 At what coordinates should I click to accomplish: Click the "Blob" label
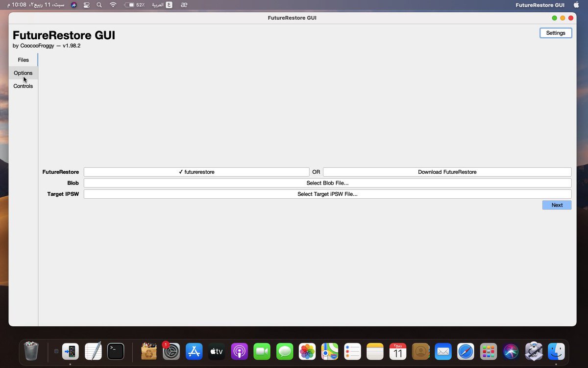tap(73, 183)
